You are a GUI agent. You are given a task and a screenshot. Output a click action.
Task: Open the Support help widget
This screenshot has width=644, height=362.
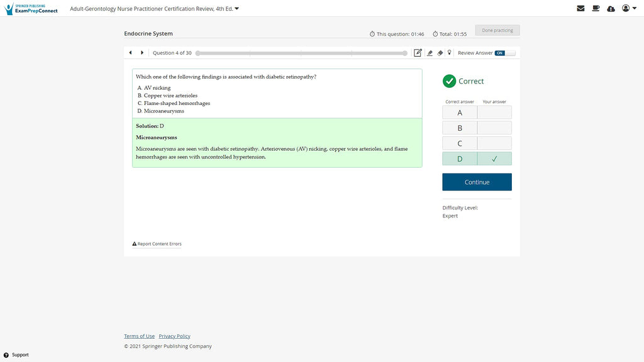16,354
